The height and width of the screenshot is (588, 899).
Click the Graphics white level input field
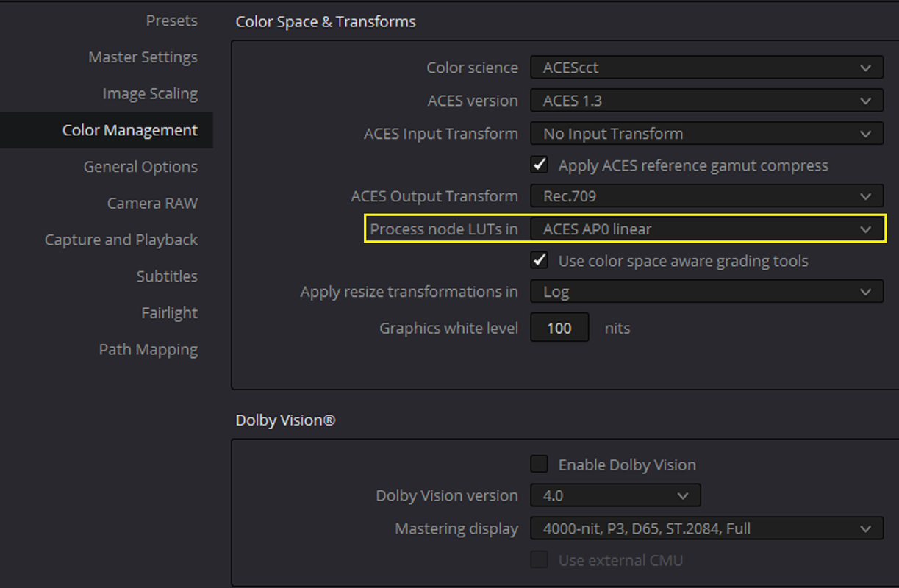coord(559,328)
